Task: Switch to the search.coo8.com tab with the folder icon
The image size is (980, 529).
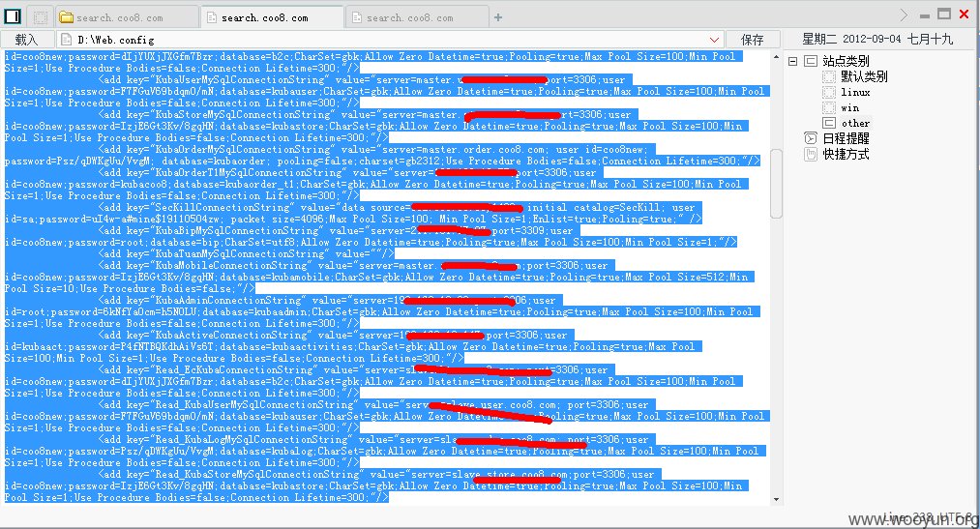Action: coord(127,17)
